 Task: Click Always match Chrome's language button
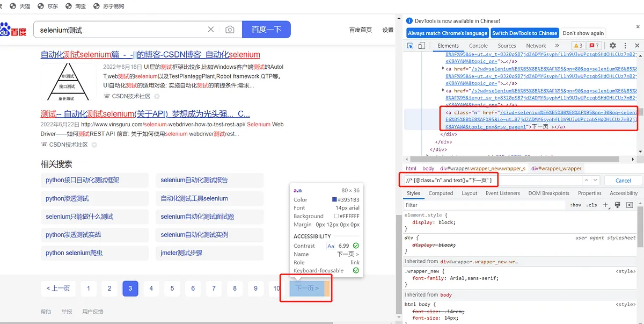[x=448, y=33]
